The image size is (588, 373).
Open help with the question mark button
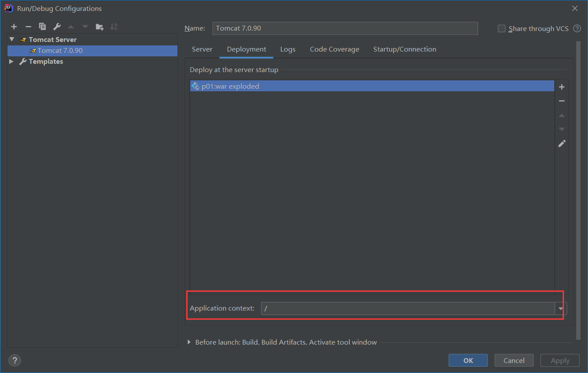(x=14, y=360)
